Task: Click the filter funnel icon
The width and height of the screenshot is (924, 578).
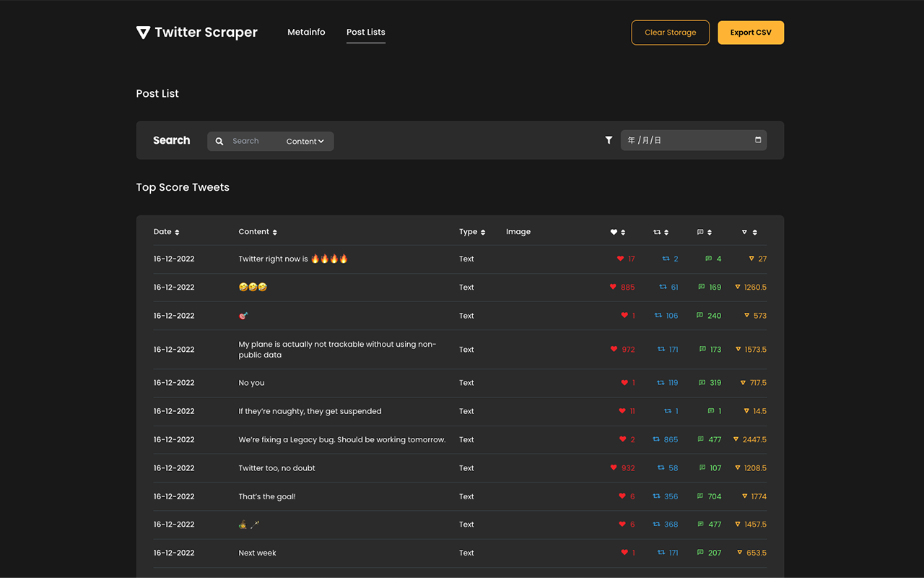Action: click(609, 140)
